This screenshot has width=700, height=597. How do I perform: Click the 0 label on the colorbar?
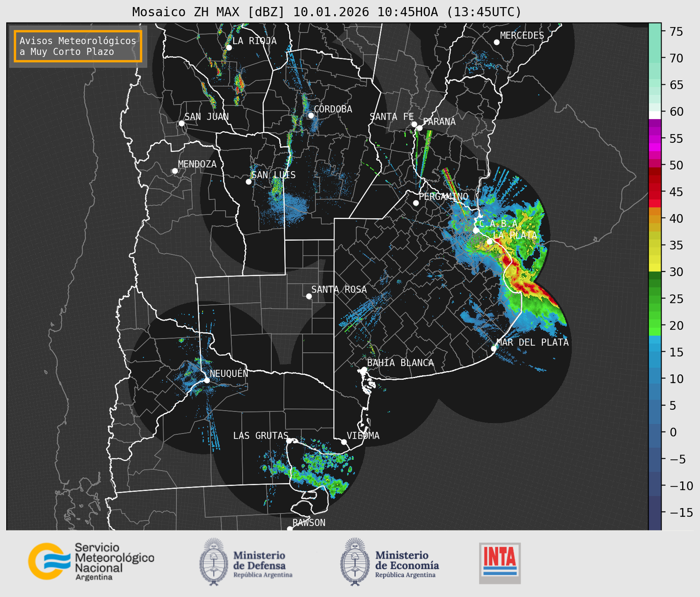pos(673,432)
